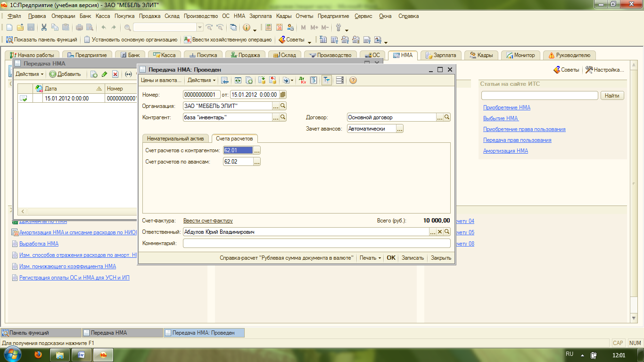Click the Добавить button in list window

click(65, 74)
